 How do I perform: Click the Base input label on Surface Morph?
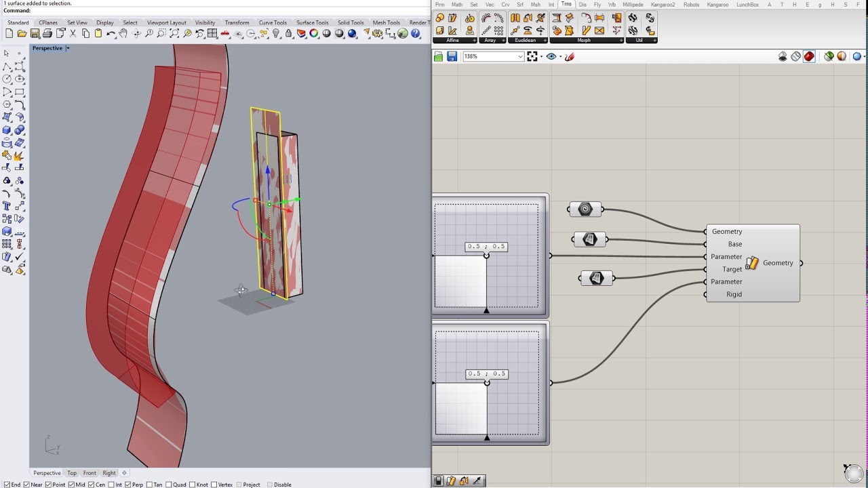click(x=734, y=244)
